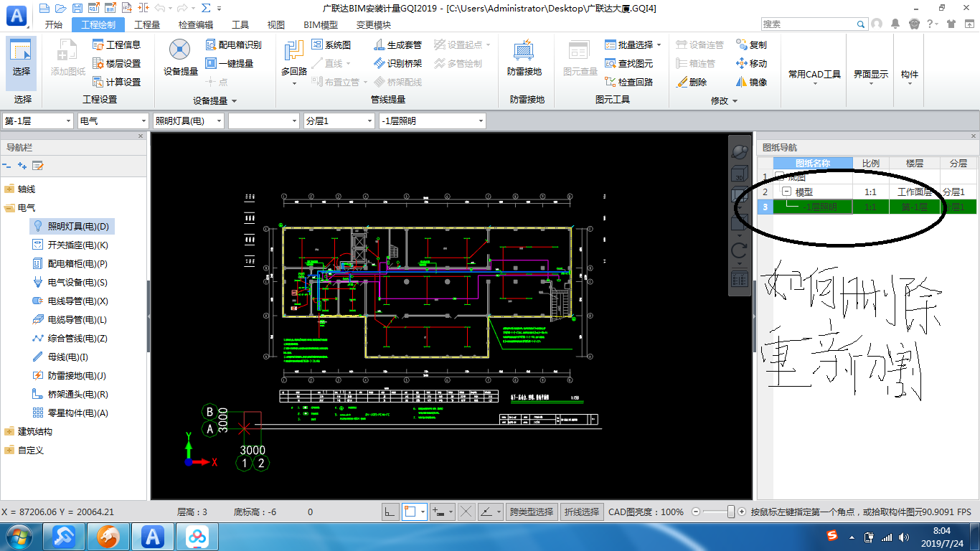Click 查找图元 tool

click(629, 63)
